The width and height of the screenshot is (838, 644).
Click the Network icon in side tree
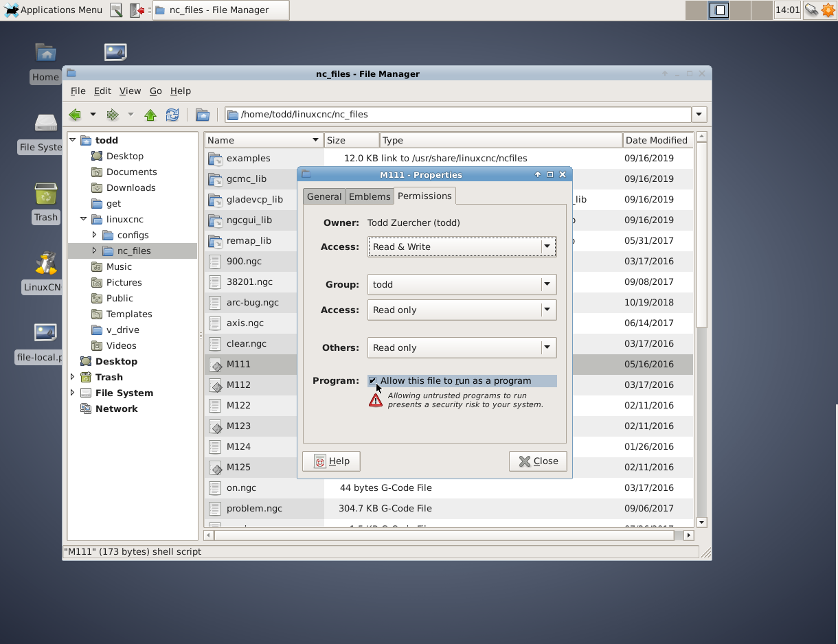pyautogui.click(x=86, y=409)
